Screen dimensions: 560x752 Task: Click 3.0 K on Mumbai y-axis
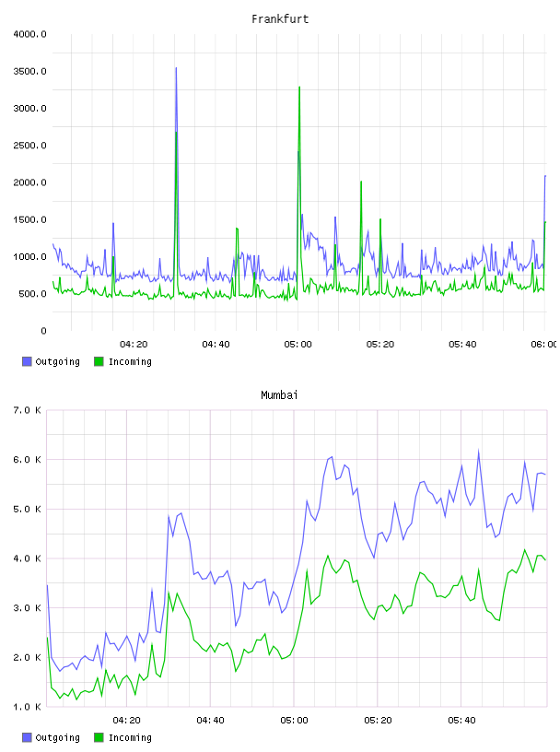(x=27, y=608)
